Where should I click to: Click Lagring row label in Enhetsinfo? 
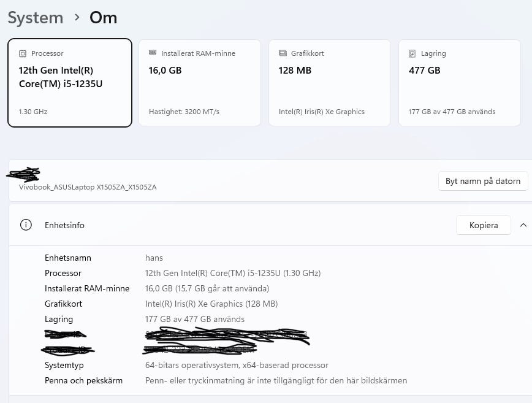pyautogui.click(x=59, y=319)
